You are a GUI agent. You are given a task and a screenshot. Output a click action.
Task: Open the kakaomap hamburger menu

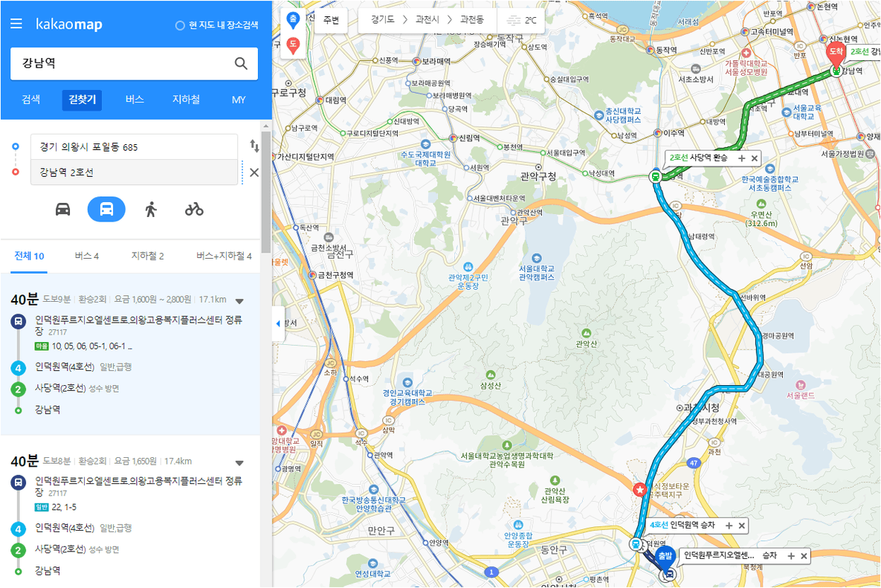16,24
